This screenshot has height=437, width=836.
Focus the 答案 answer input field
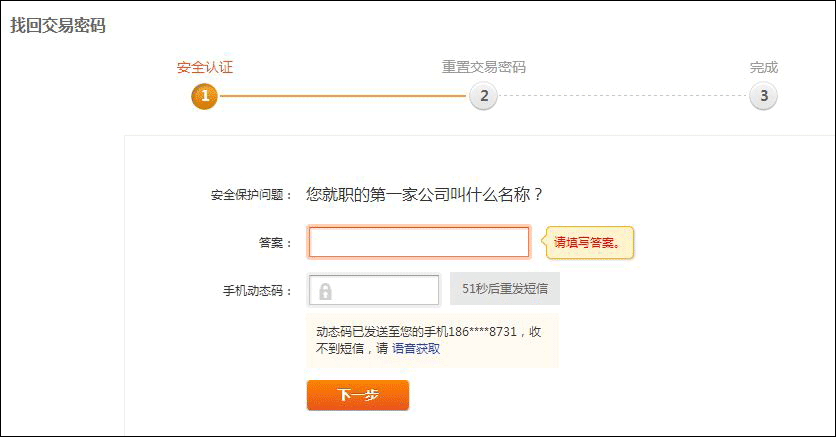coord(419,242)
